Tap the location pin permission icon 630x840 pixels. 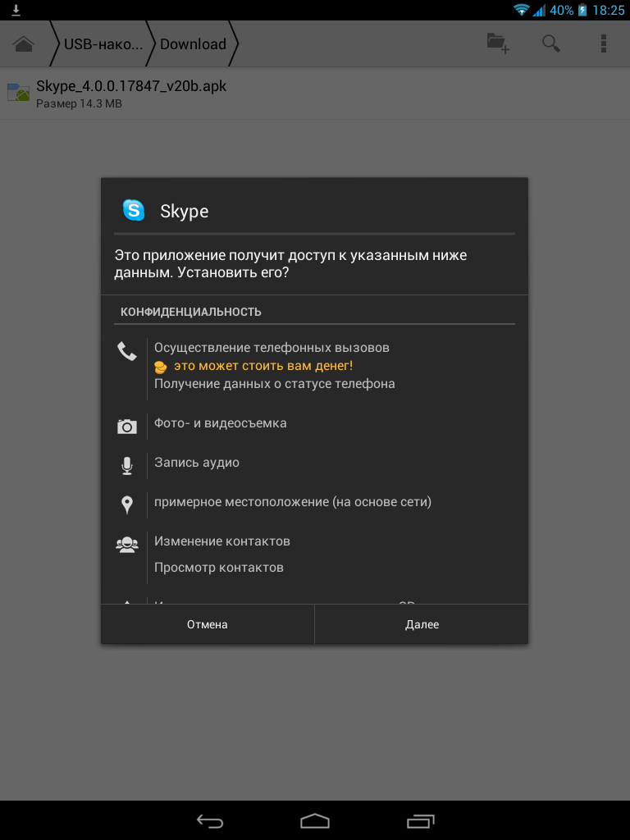[x=127, y=504]
